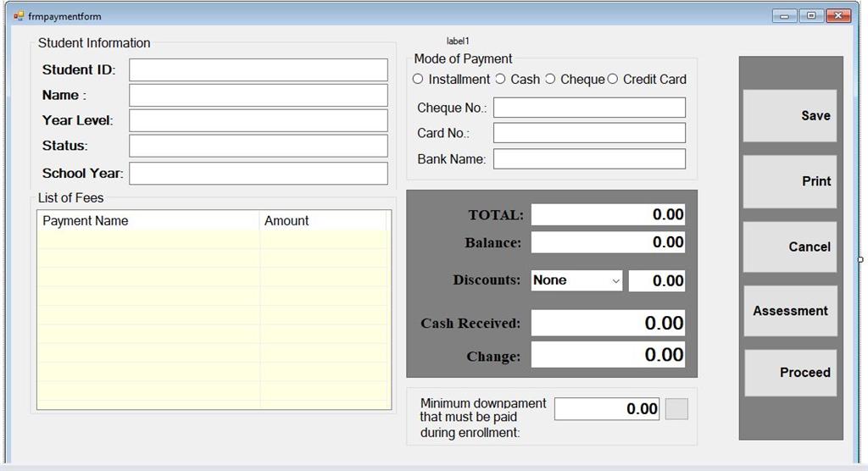Minimize the frmpaymentform window
868x471 pixels.
click(x=784, y=16)
